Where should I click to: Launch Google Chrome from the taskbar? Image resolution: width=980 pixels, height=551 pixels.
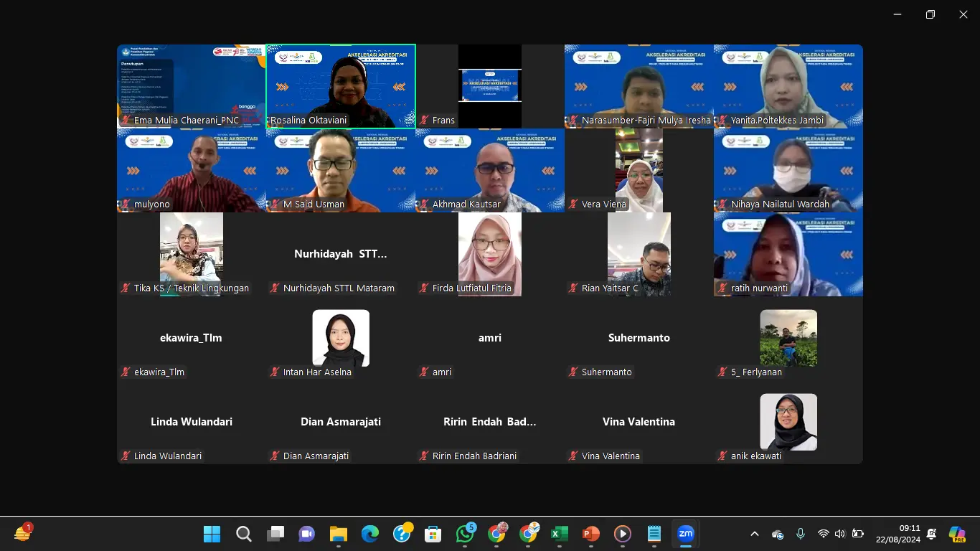pyautogui.click(x=496, y=534)
